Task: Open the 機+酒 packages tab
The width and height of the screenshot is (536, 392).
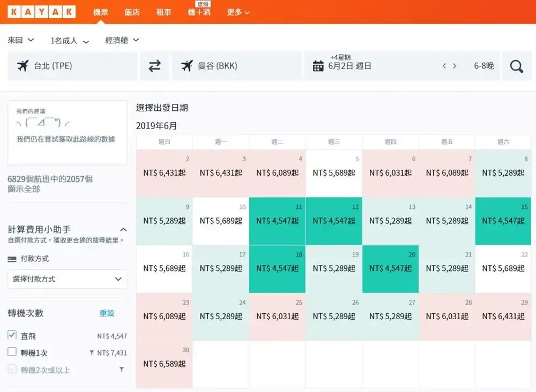Action: tap(199, 12)
